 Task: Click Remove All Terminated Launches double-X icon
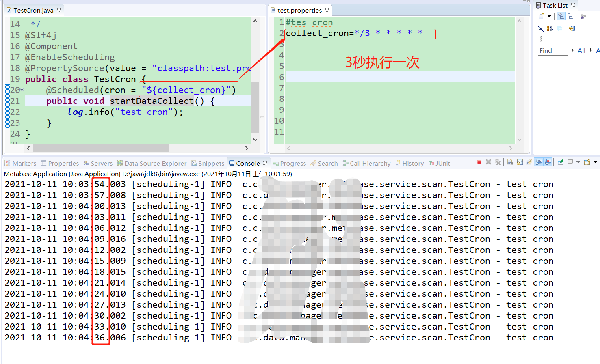[498, 162]
